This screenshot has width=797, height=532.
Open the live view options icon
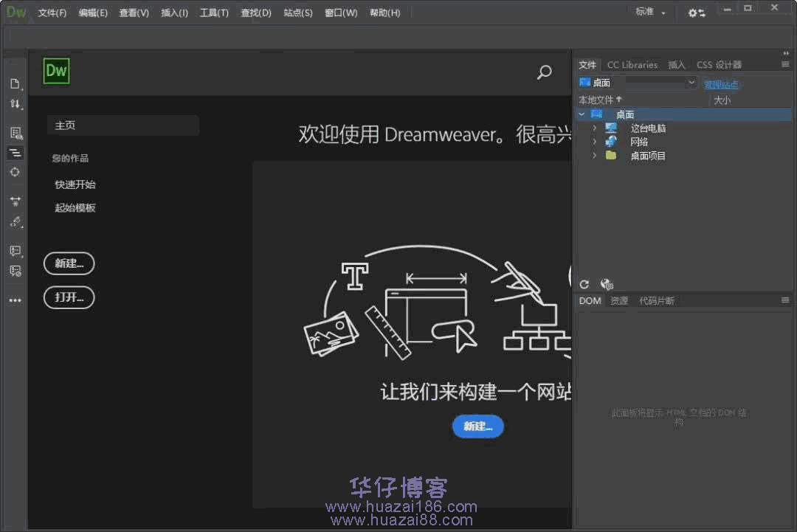coord(15,133)
